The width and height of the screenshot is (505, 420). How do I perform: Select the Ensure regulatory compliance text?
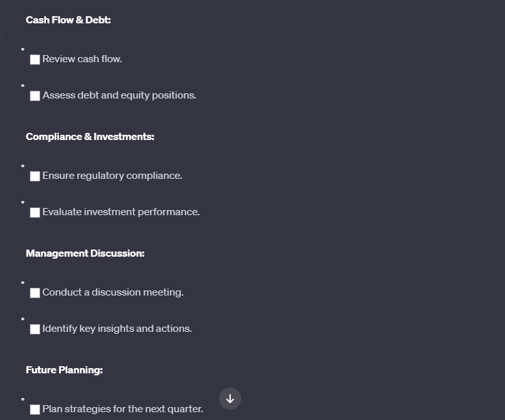click(x=112, y=176)
